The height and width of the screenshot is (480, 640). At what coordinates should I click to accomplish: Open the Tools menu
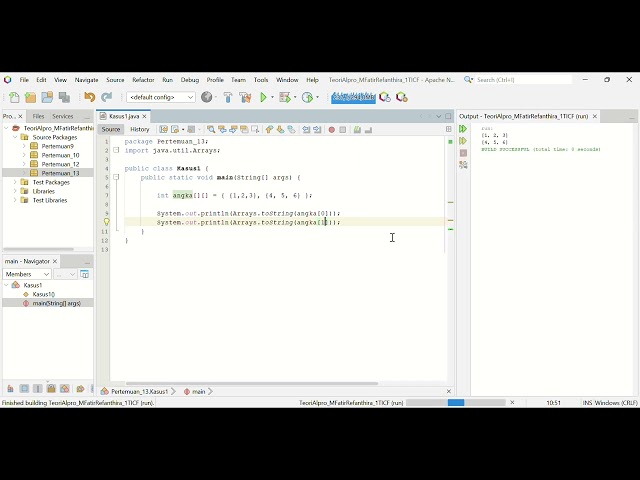pyautogui.click(x=261, y=80)
